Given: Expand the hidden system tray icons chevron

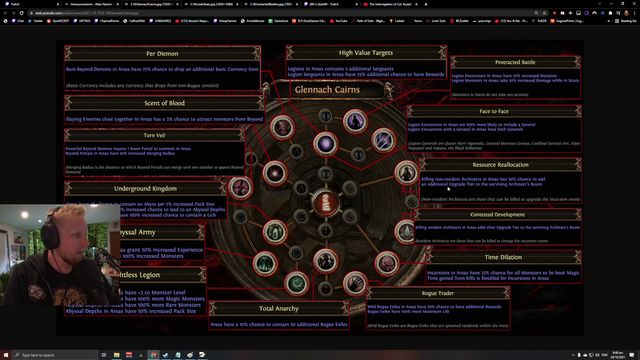Looking at the screenshot, I should pos(573,355).
